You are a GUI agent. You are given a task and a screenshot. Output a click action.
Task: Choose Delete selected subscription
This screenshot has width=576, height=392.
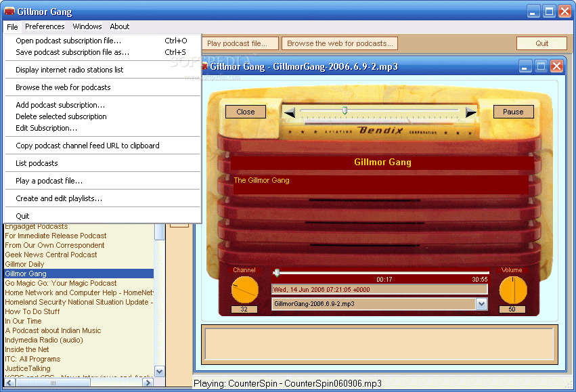pos(102,116)
